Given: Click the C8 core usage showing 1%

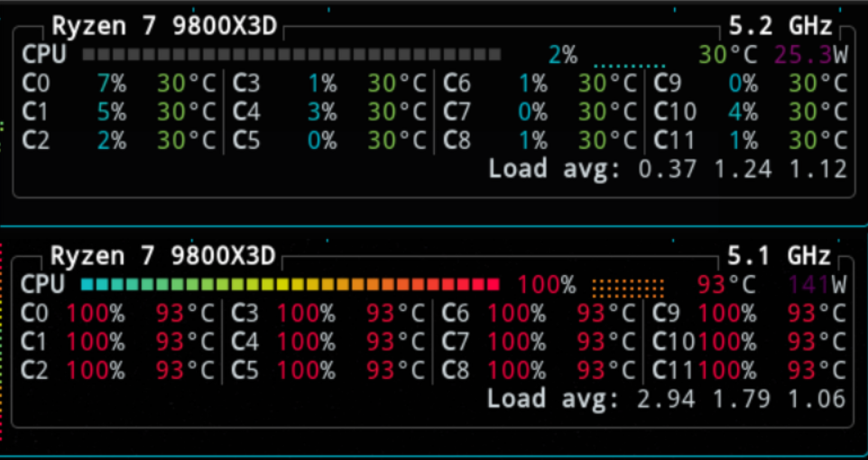Looking at the screenshot, I should click(x=533, y=141).
